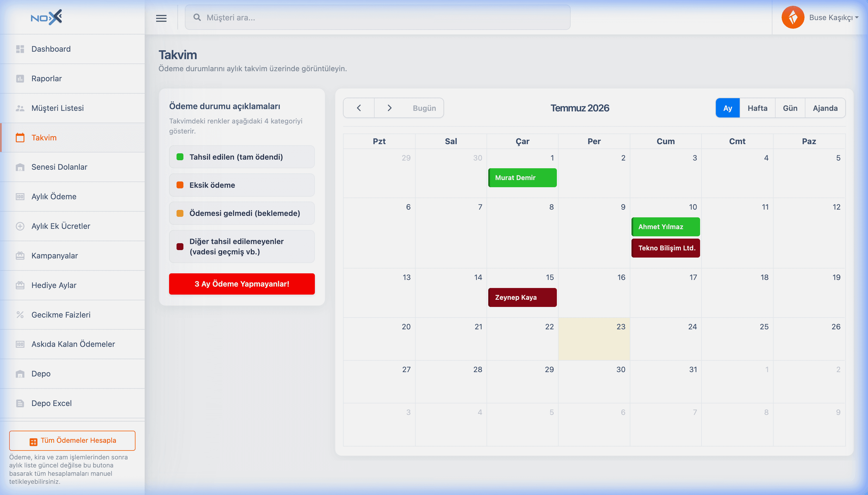
Task: Click the Müşteri ara search field
Action: coord(377,17)
